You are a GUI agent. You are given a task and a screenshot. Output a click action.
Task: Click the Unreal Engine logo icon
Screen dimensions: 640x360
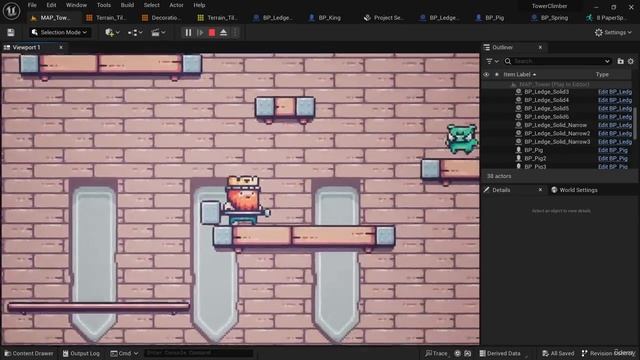[x=11, y=11]
